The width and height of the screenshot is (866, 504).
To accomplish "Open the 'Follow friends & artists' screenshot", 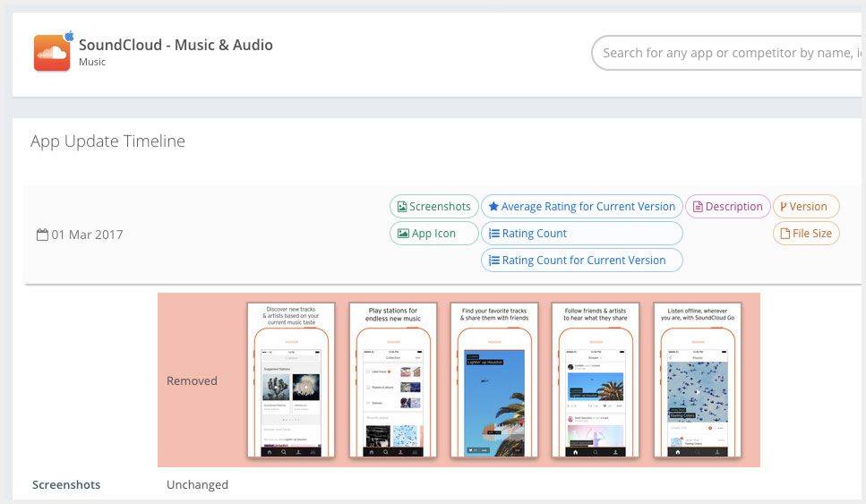I will coord(596,380).
